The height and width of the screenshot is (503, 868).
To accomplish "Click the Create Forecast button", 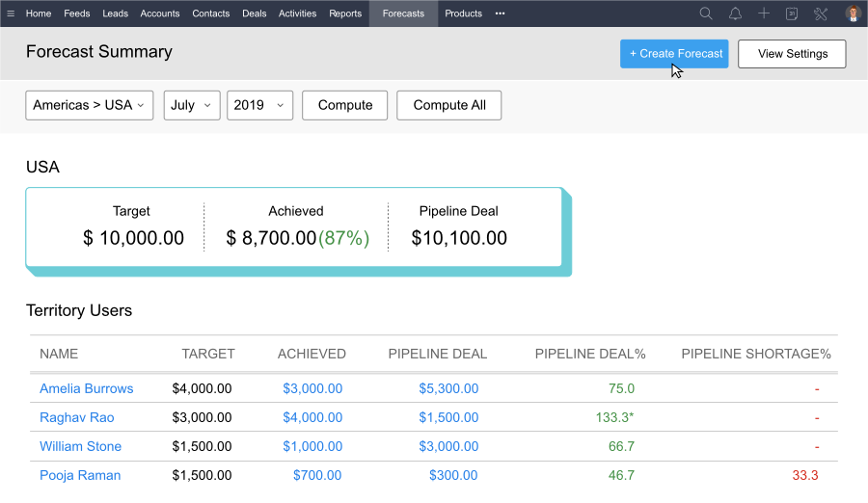I will (x=674, y=54).
